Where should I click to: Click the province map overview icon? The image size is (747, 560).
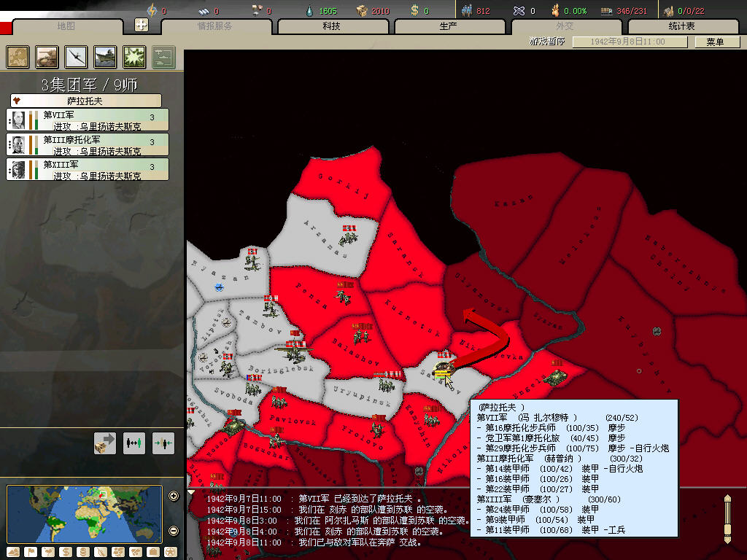18,56
